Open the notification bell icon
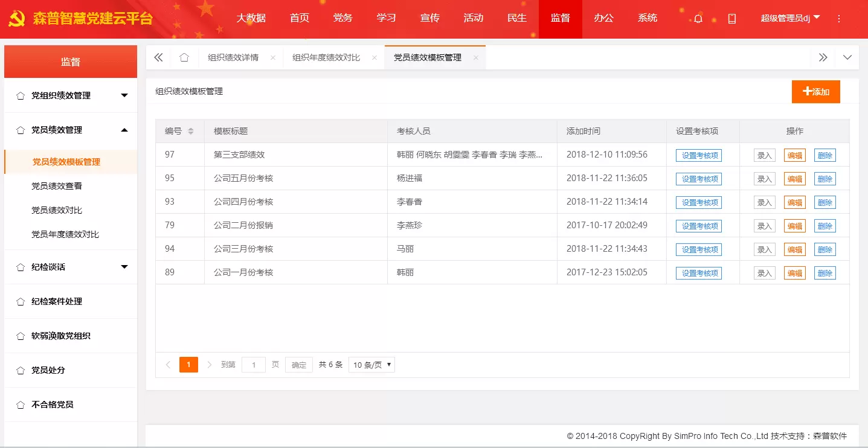The image size is (868, 448). [698, 19]
